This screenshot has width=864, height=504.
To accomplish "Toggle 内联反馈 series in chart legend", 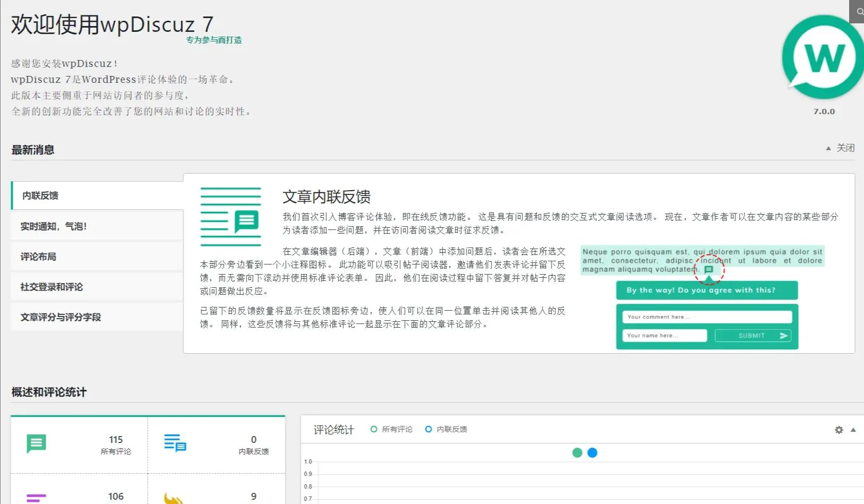I will click(446, 429).
